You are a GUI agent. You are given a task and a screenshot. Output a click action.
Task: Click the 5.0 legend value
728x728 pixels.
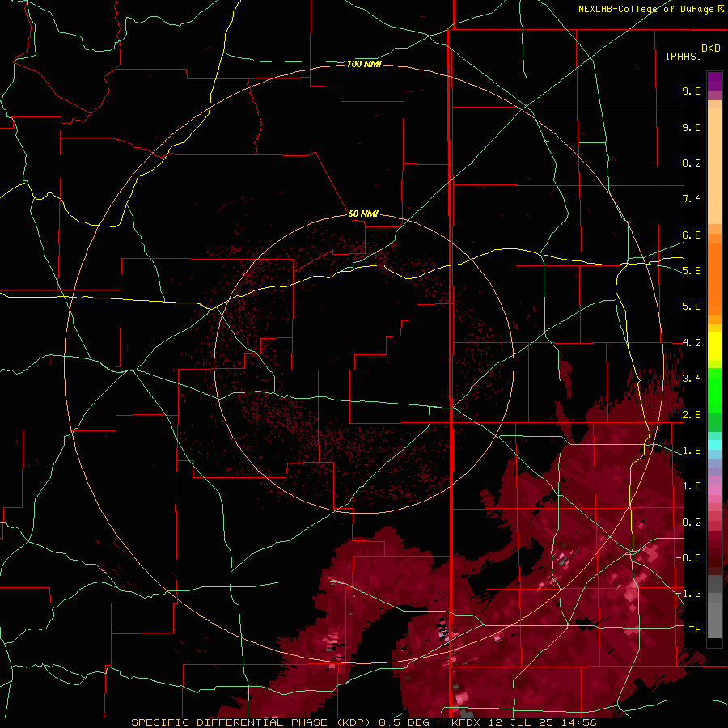click(692, 307)
